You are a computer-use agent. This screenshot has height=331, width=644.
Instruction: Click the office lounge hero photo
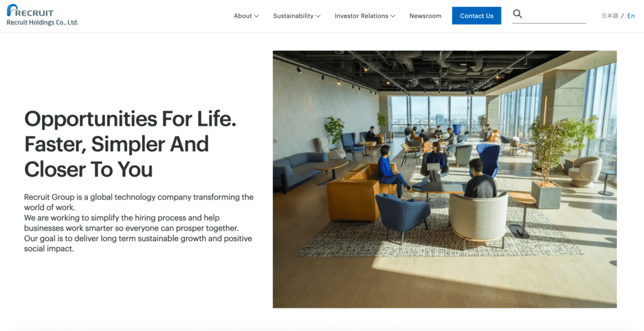click(445, 179)
